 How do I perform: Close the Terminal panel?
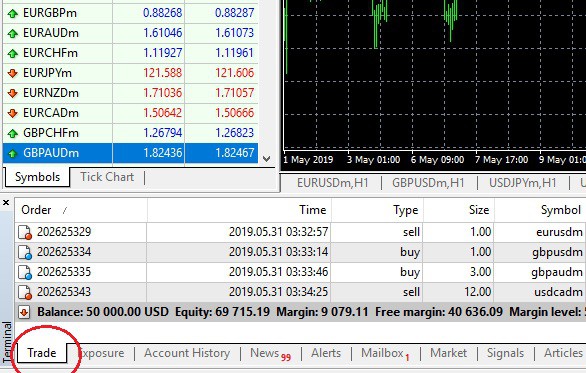[6, 203]
